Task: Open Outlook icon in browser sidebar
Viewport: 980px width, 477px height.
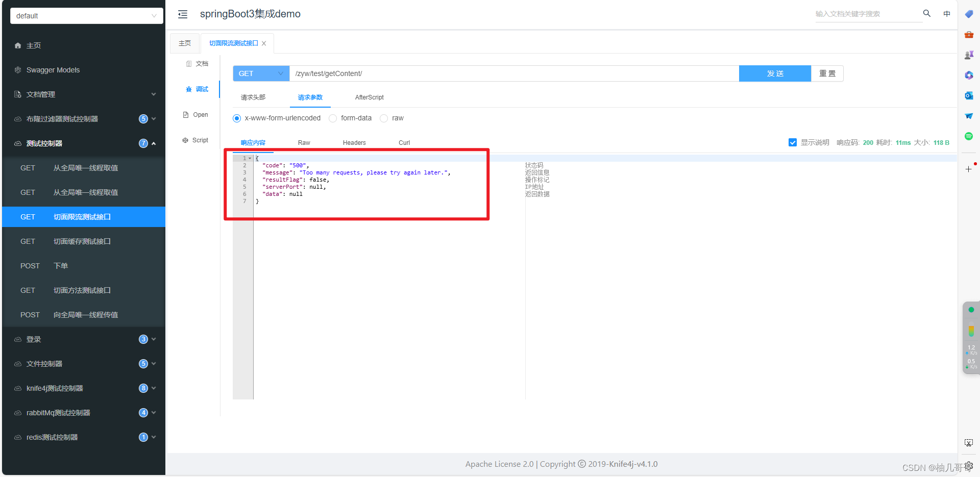Action: pyautogui.click(x=969, y=95)
